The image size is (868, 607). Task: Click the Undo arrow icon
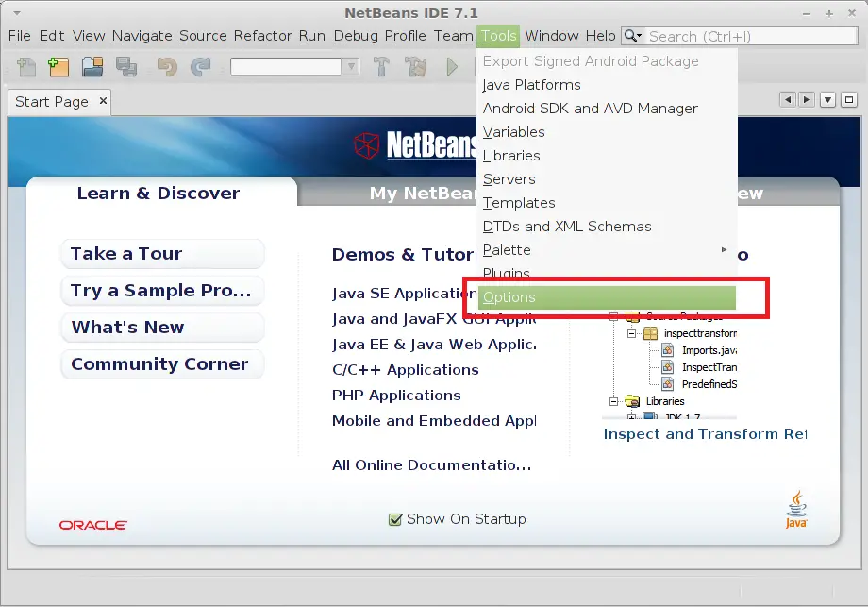point(167,67)
